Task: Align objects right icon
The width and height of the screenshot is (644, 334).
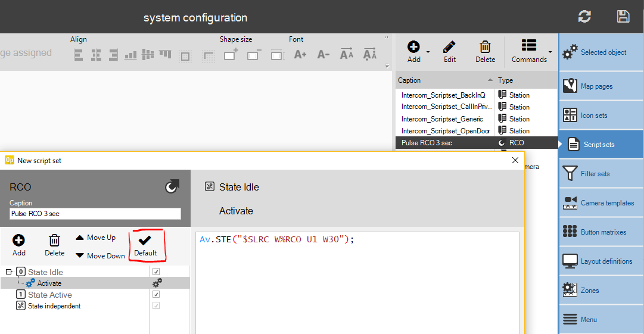Action: [x=113, y=55]
